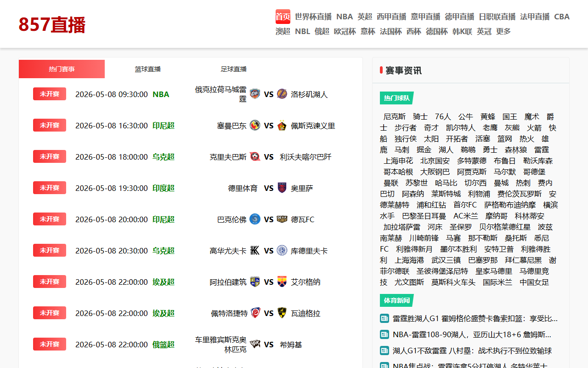Click the 德瓦FC team logo
This screenshot has height=368, width=588.
282,219
